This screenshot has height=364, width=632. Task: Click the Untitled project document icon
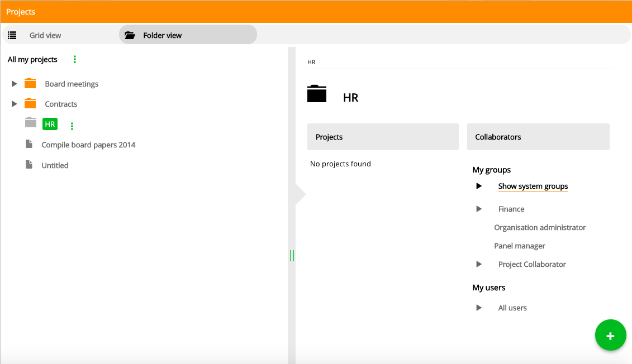pos(29,165)
